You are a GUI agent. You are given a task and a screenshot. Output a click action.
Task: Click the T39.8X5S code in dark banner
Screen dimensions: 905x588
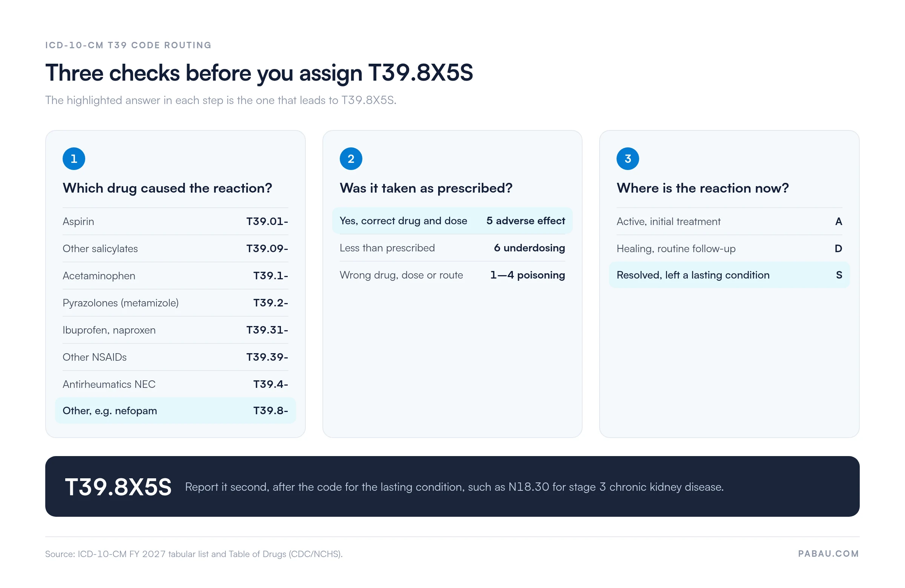tap(118, 487)
